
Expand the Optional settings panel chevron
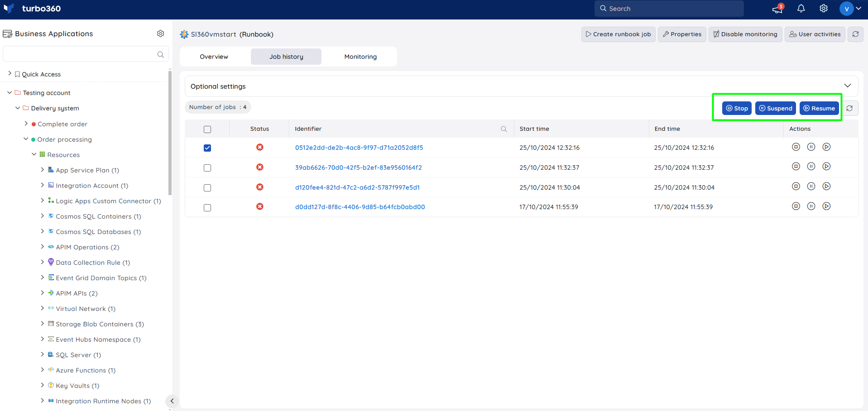[x=847, y=86]
